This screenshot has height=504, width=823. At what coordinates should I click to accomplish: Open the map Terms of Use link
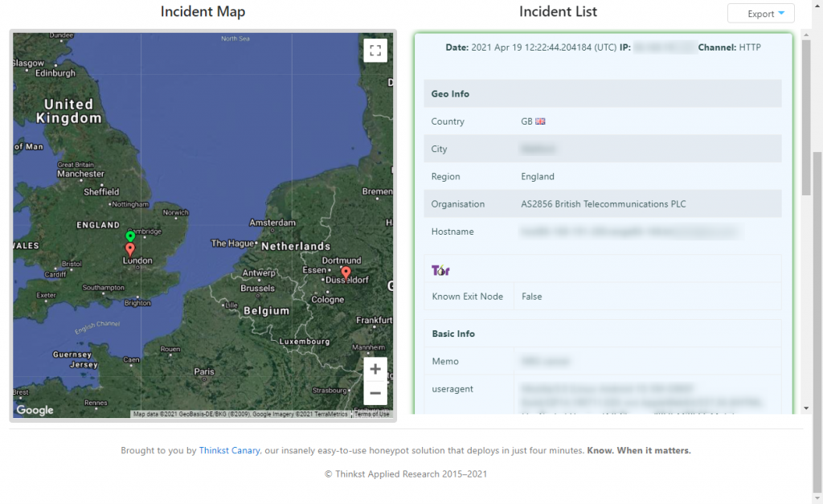click(372, 414)
